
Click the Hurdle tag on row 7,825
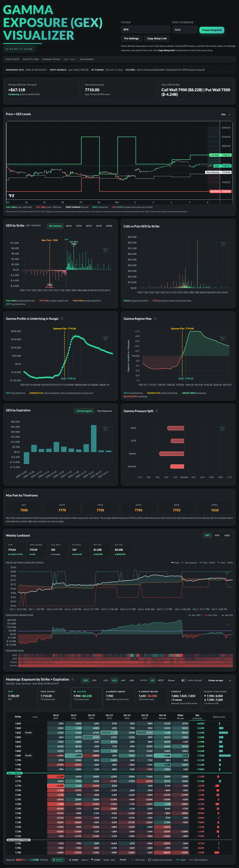coord(29,732)
